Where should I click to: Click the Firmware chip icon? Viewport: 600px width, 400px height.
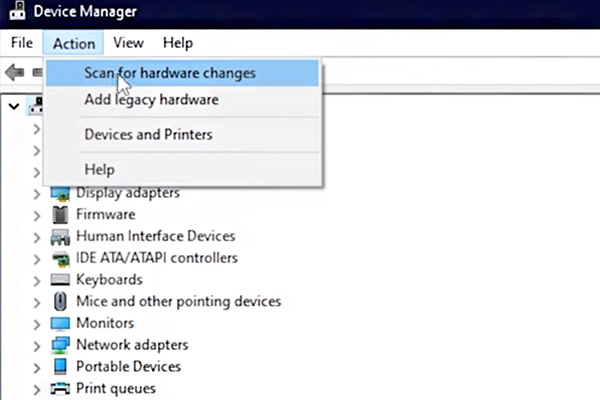click(60, 215)
